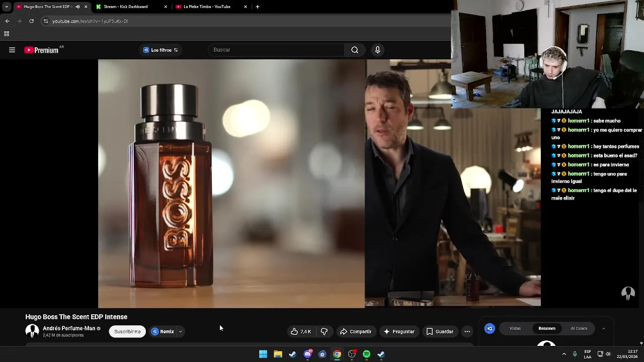Open site information icon in address bar
Image resolution: width=644 pixels, height=362 pixels.
pyautogui.click(x=46, y=21)
